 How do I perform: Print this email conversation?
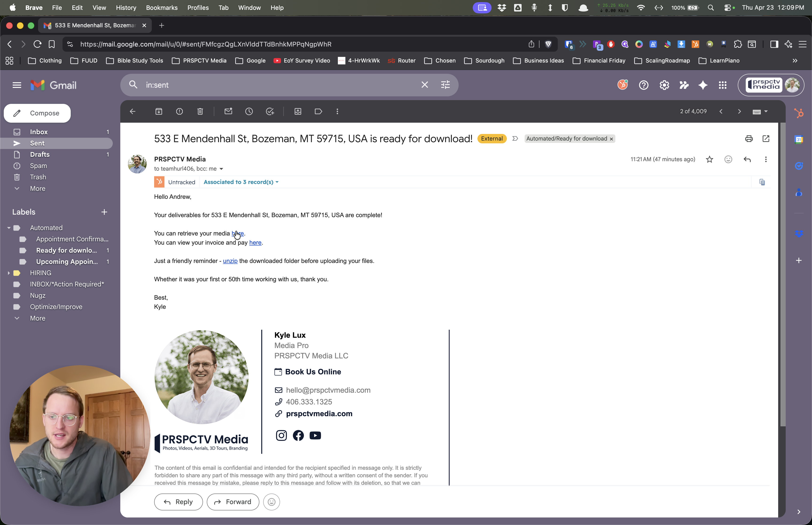(x=749, y=139)
